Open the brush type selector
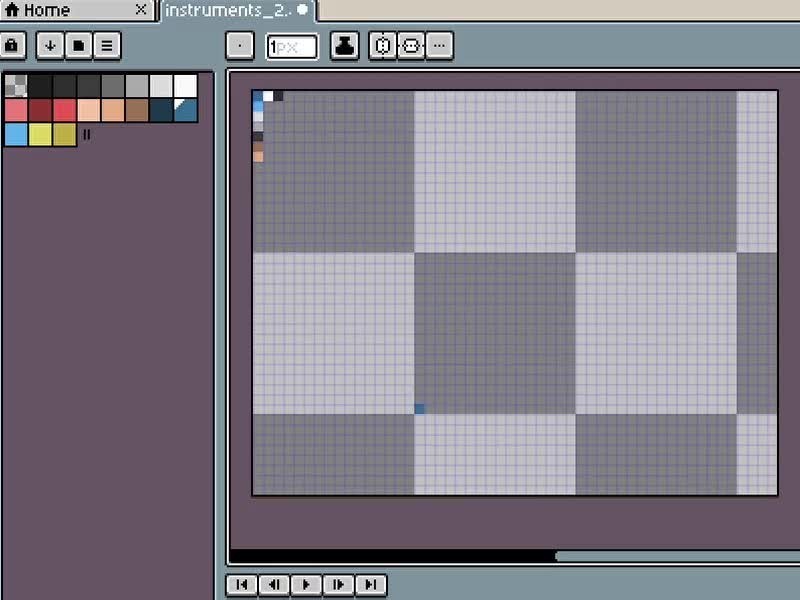Screen dimensions: 800x600 click(240, 46)
